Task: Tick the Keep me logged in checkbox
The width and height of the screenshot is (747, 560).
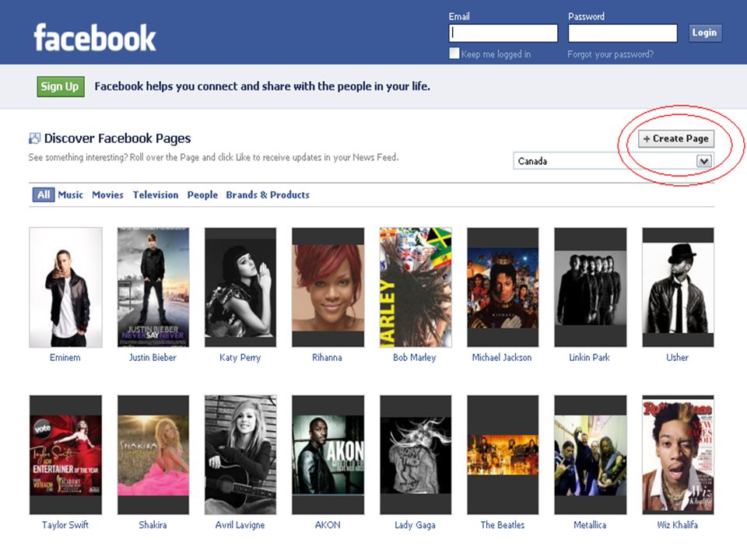Action: [x=454, y=54]
